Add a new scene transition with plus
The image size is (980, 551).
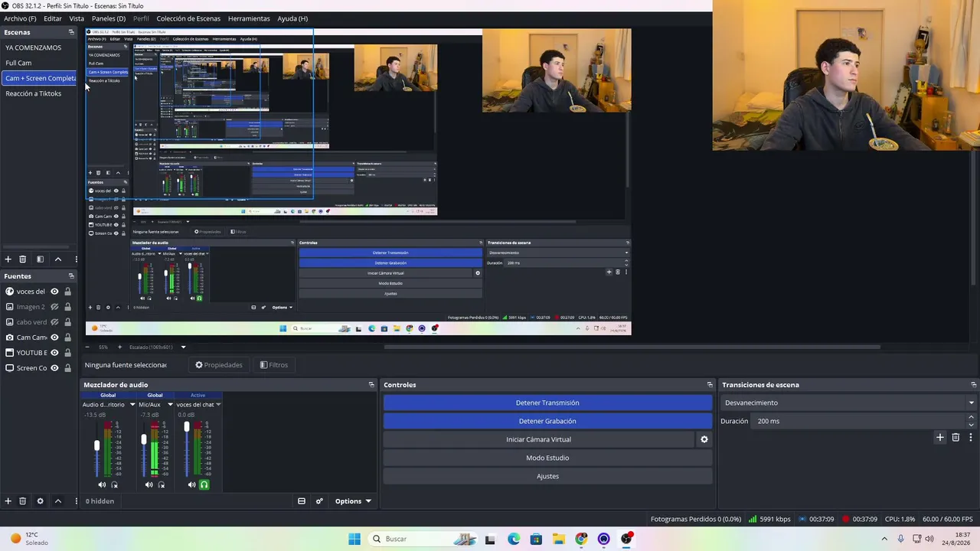point(940,438)
